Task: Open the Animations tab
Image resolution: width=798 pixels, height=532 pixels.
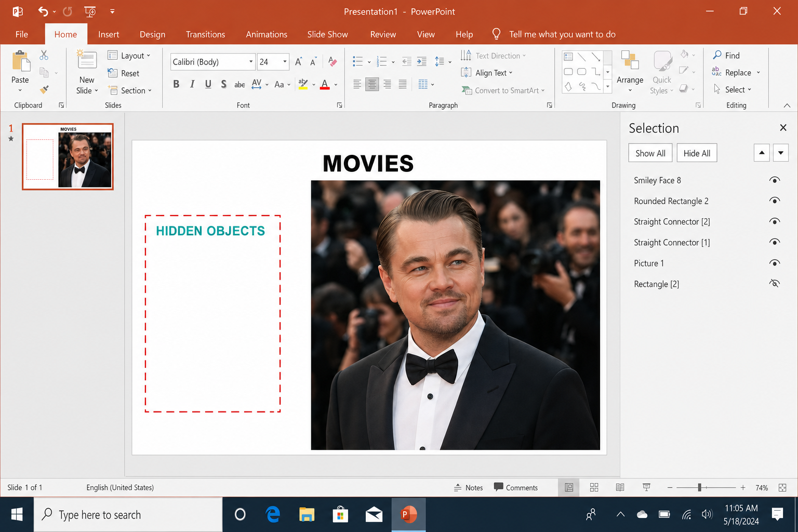Action: point(267,34)
